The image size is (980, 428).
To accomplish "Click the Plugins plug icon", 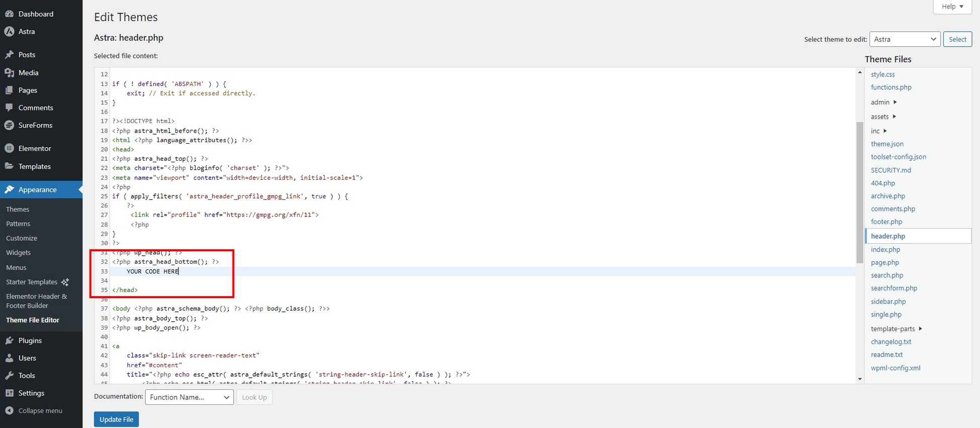I will (x=9, y=341).
